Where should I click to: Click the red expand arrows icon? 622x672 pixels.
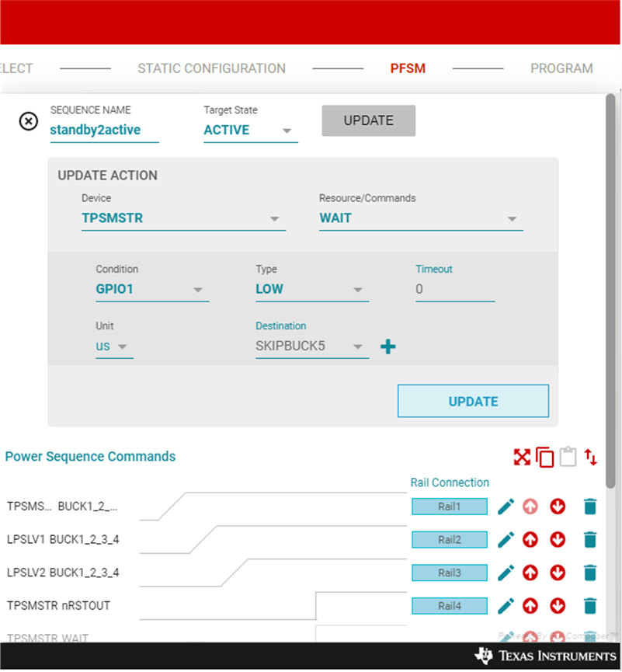522,458
